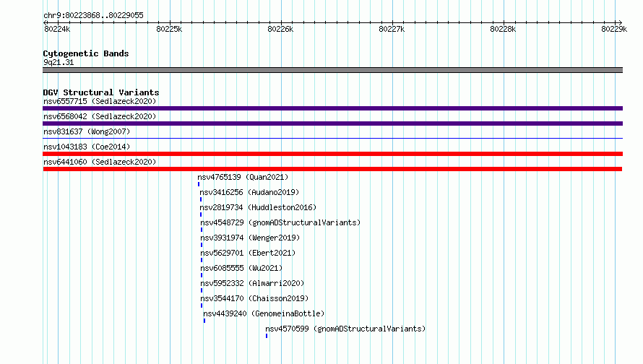Open variant nsv6557715 (Sedlazeck2020) label
Screen dimensions: 643x364
[100, 101]
